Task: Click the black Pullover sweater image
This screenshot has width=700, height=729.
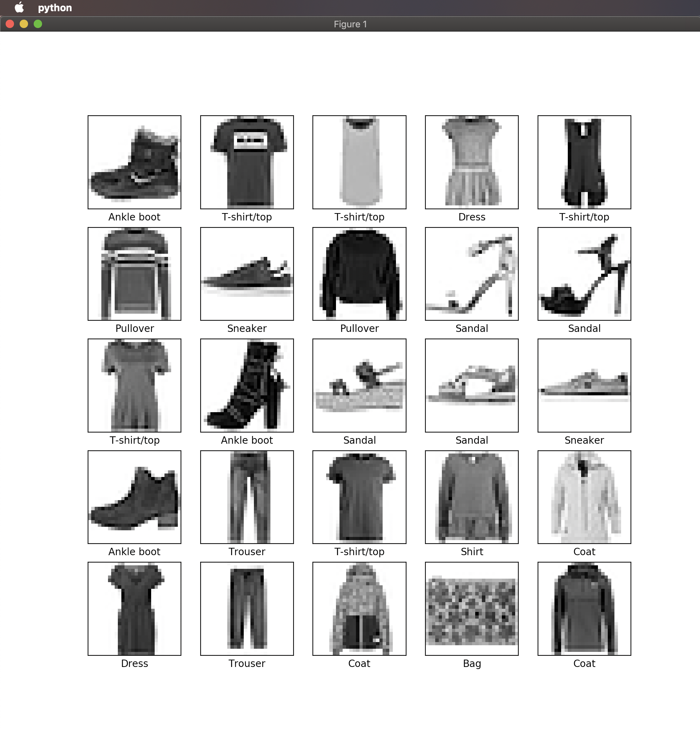Action: pos(359,274)
